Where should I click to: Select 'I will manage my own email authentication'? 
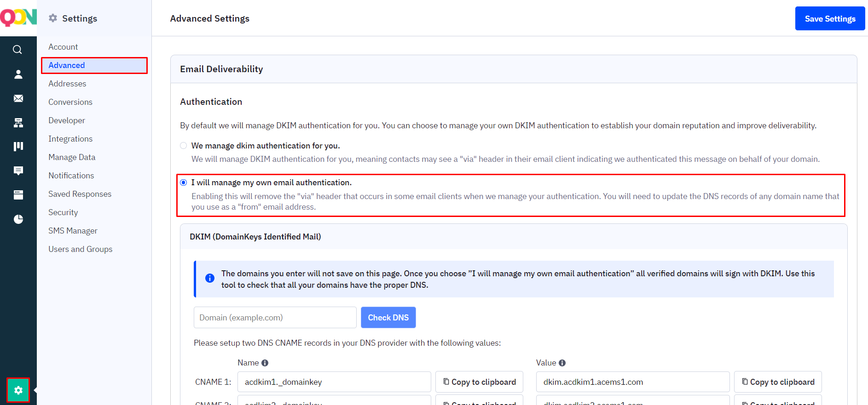tap(184, 183)
